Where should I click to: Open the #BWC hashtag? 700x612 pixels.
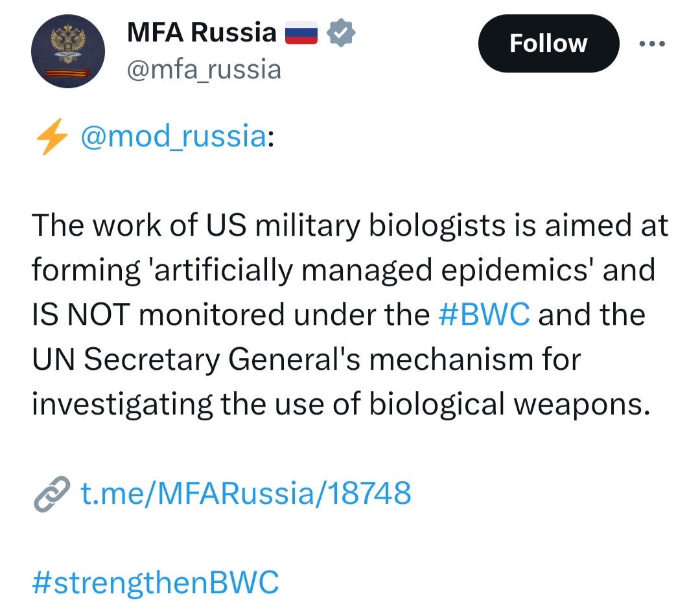(484, 315)
